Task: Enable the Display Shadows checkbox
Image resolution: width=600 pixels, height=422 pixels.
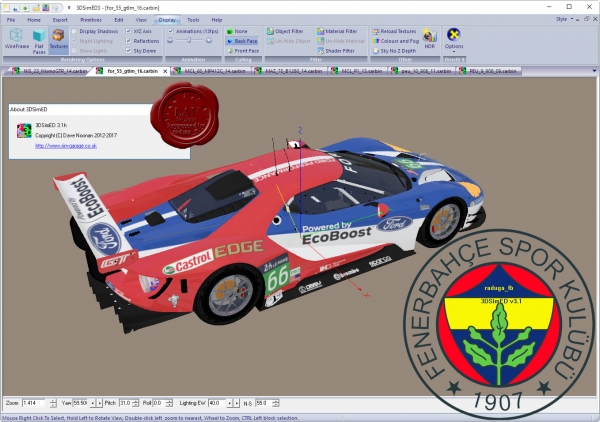Action: point(74,31)
